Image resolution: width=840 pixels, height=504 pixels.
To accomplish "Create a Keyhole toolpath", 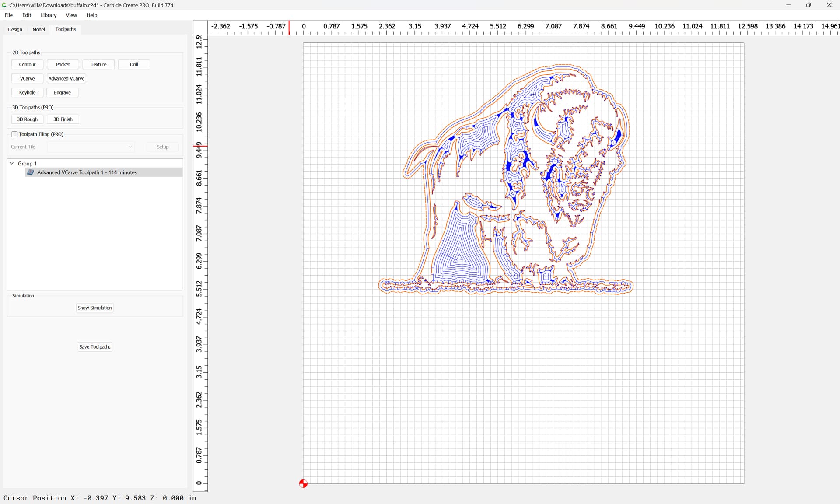I will tap(27, 92).
